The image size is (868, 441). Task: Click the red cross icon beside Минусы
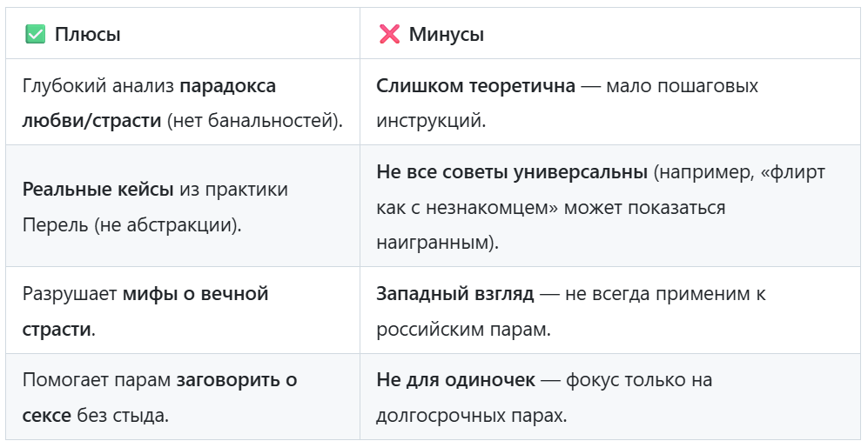pyautogui.click(x=389, y=34)
